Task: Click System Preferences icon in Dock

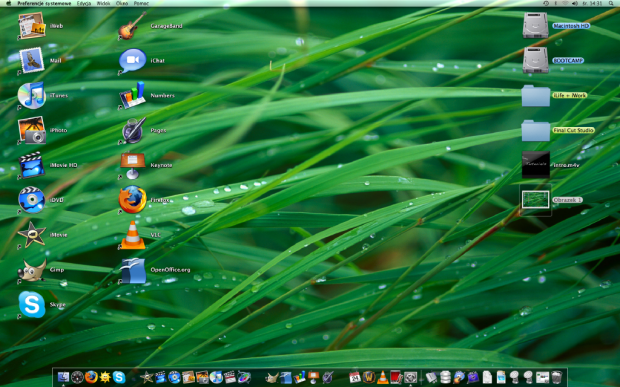Action: 410,377
